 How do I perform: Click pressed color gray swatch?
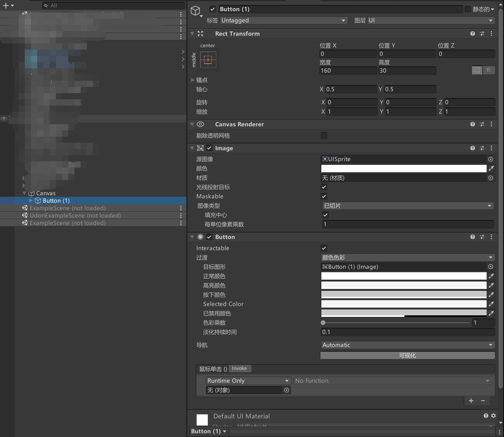click(x=404, y=295)
